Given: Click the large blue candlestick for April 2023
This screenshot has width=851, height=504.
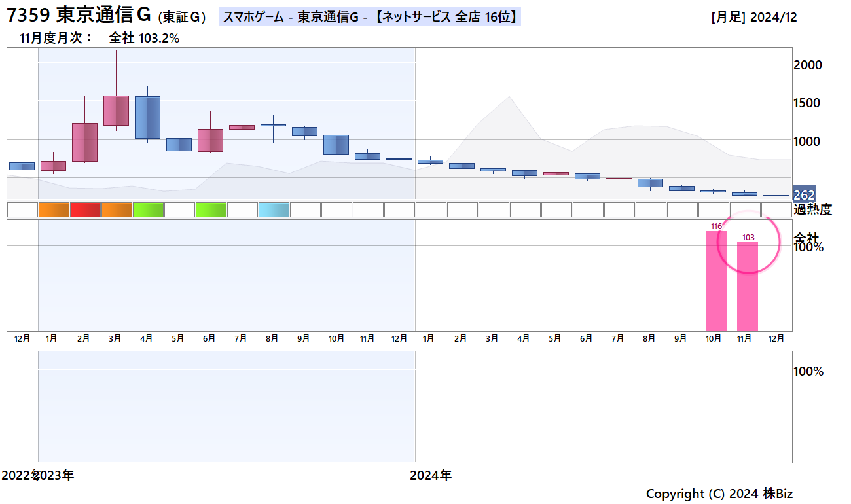Looking at the screenshot, I should [148, 117].
